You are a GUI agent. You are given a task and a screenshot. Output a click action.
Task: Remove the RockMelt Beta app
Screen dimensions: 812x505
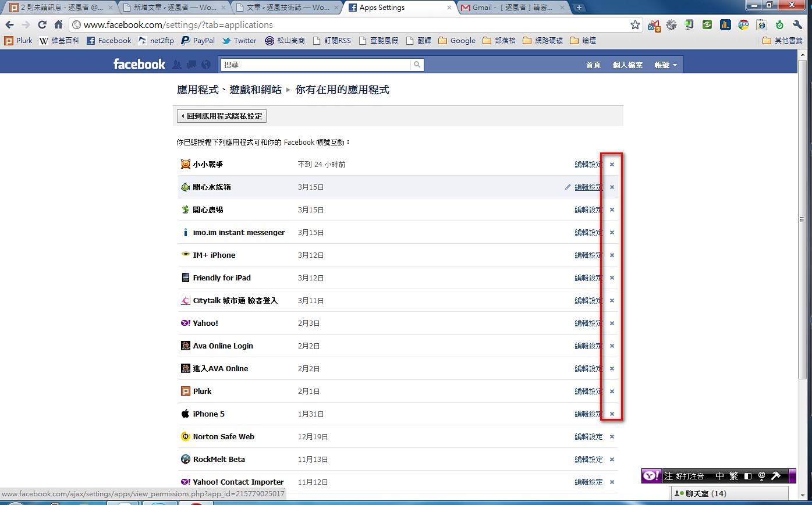point(612,459)
